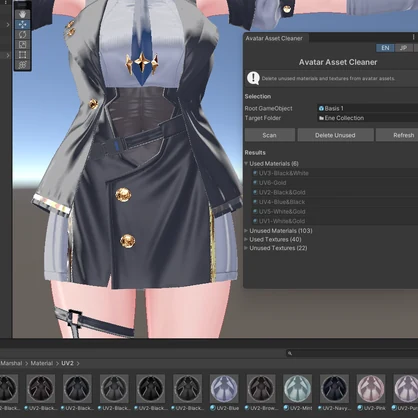This screenshot has height=418, width=418.
Task: Click the Delete Unused button
Action: click(335, 135)
